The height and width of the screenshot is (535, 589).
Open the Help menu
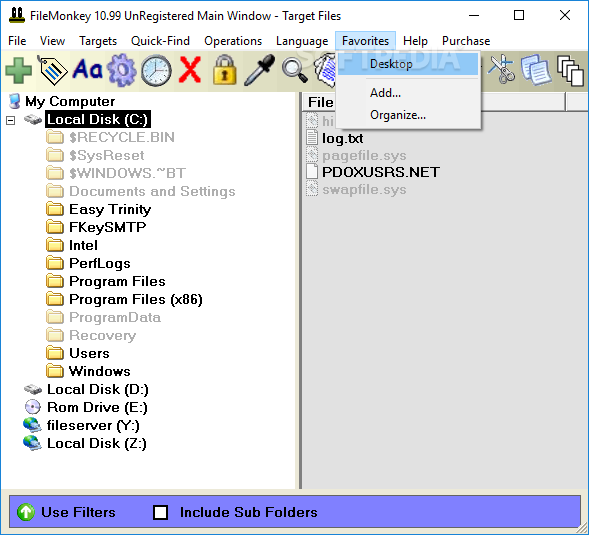click(x=415, y=41)
